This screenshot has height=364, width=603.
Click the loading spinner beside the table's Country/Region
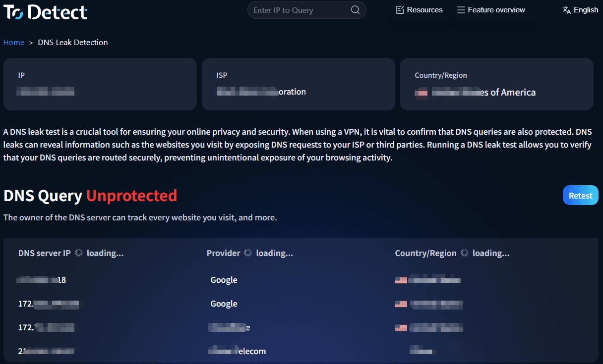pyautogui.click(x=465, y=253)
